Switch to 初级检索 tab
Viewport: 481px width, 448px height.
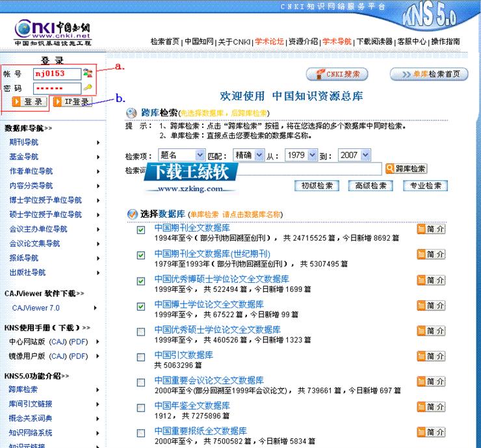pyautogui.click(x=317, y=186)
